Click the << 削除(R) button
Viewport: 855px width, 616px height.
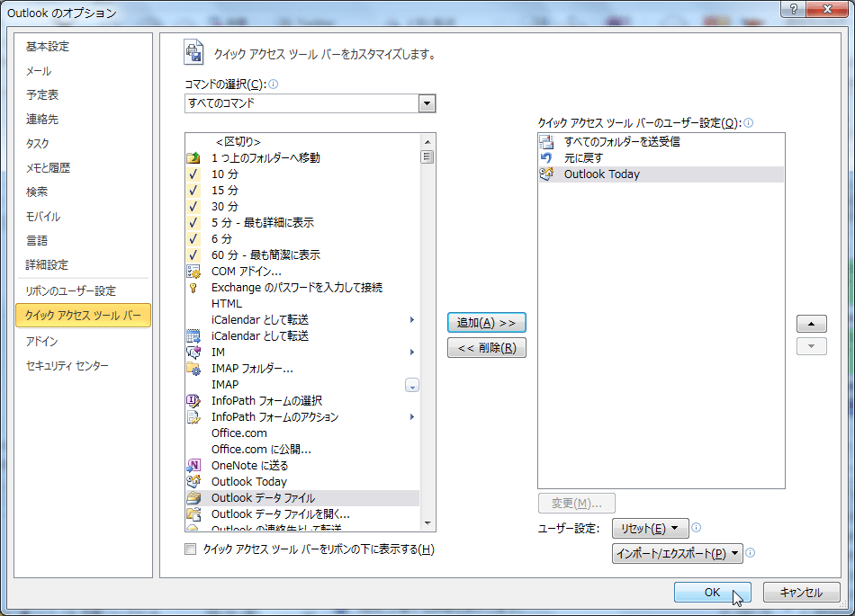(x=486, y=347)
